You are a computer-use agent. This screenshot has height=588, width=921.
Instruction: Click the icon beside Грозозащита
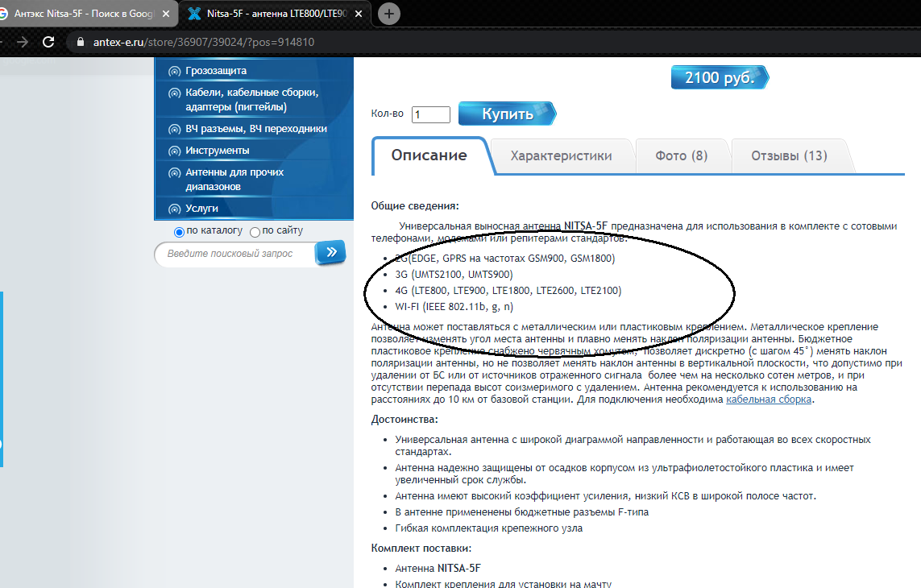(x=174, y=72)
